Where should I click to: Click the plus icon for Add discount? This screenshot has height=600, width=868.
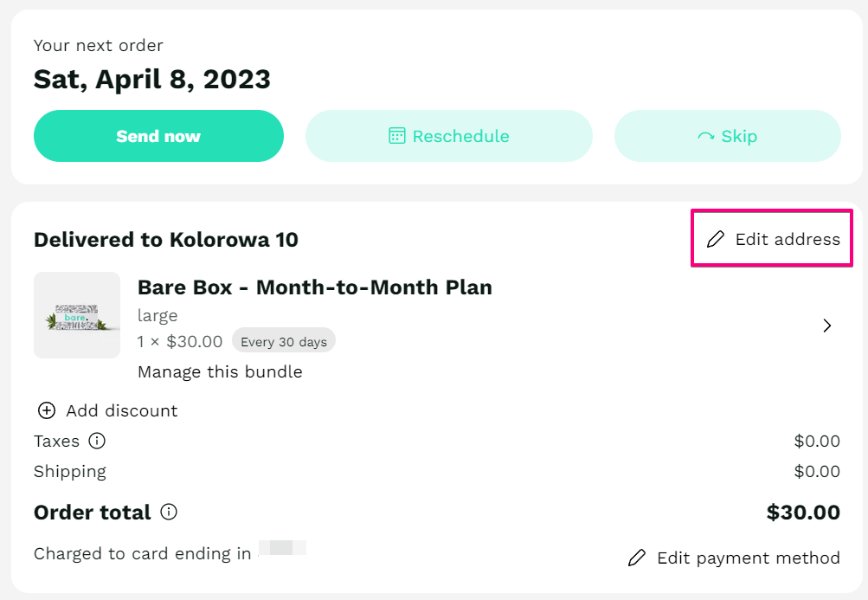(47, 410)
